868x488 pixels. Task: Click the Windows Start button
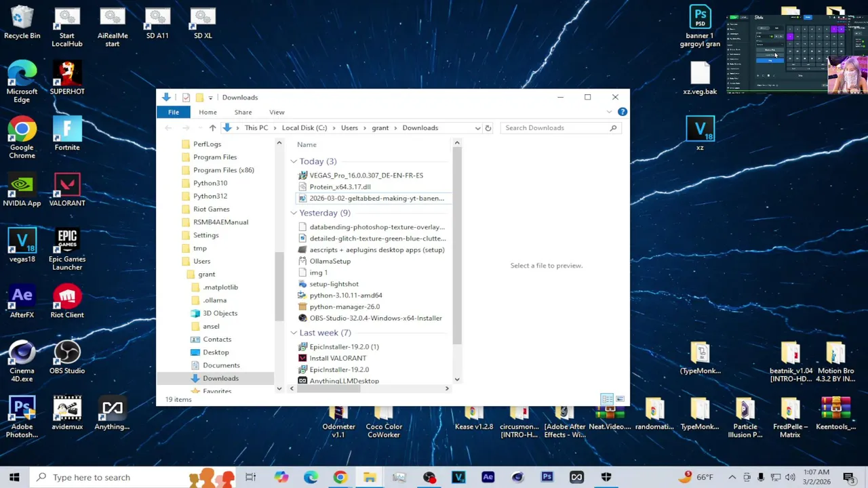(14, 477)
